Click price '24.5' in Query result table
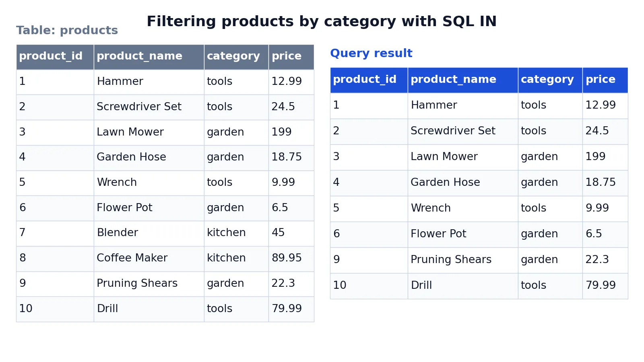The height and width of the screenshot is (362, 644). [605, 132]
